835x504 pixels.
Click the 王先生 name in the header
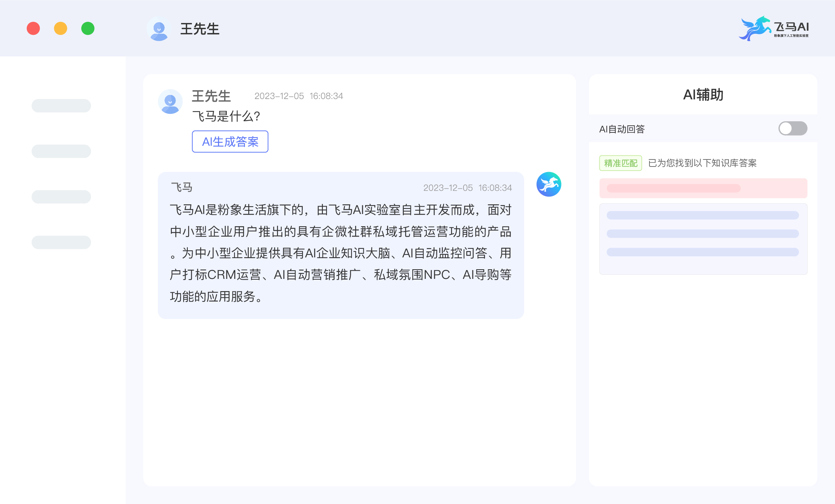pos(200,29)
